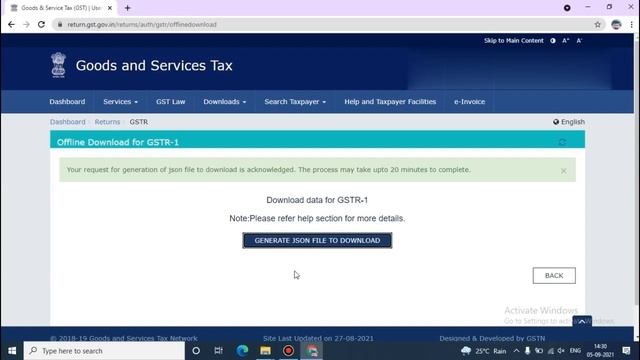
Task: Open Help and Taxpayer Facilities
Action: (390, 102)
